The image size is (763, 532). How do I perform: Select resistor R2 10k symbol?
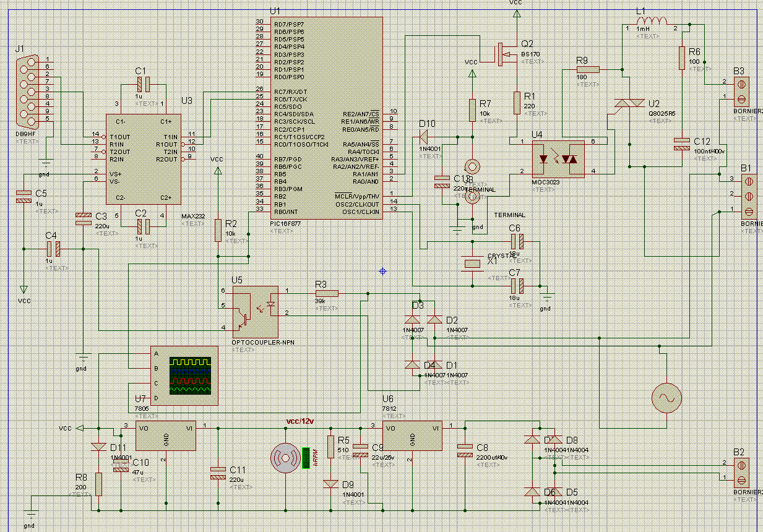[x=218, y=230]
